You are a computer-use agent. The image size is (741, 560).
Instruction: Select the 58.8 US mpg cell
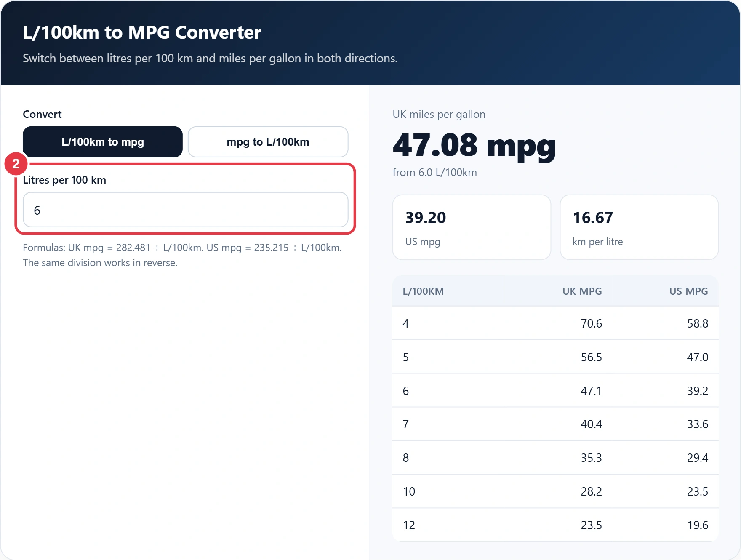pos(698,323)
